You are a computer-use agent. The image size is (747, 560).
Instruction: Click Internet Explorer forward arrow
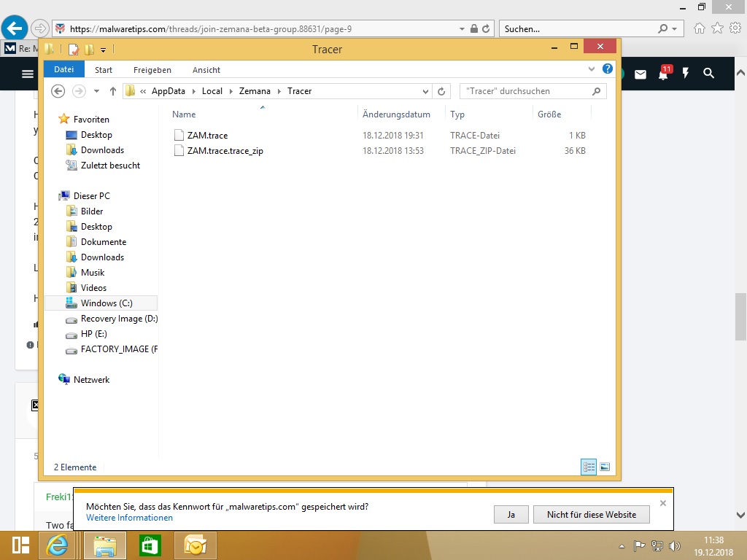[40, 28]
